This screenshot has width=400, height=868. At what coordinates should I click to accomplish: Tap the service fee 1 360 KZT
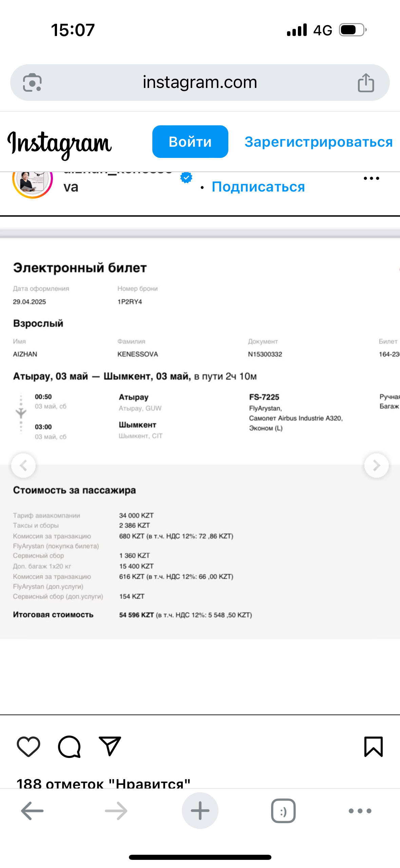click(x=134, y=556)
